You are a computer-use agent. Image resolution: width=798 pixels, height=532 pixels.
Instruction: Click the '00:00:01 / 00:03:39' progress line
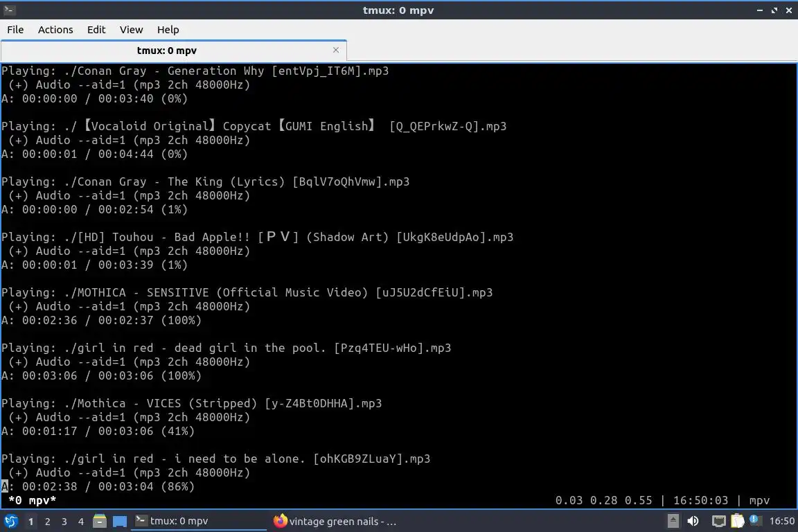pos(95,265)
